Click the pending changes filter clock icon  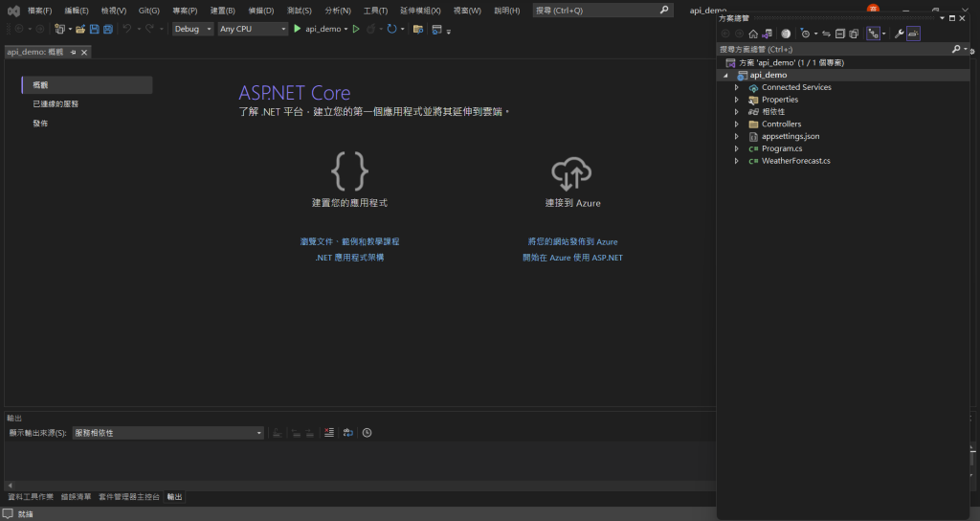pyautogui.click(x=805, y=34)
